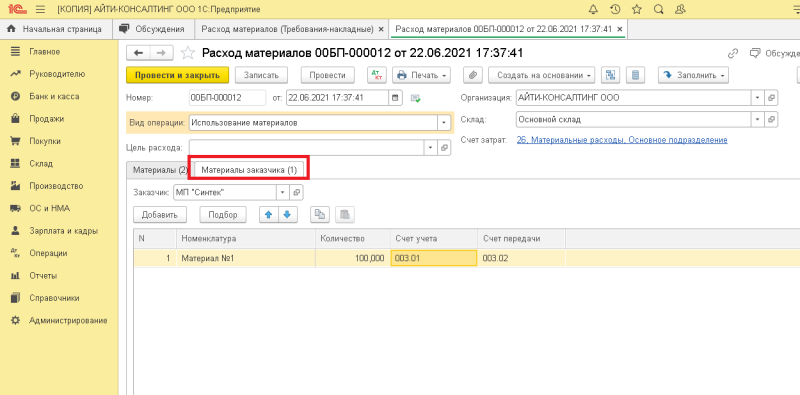
Task: Click Провести и закрыть button
Action: (x=177, y=75)
